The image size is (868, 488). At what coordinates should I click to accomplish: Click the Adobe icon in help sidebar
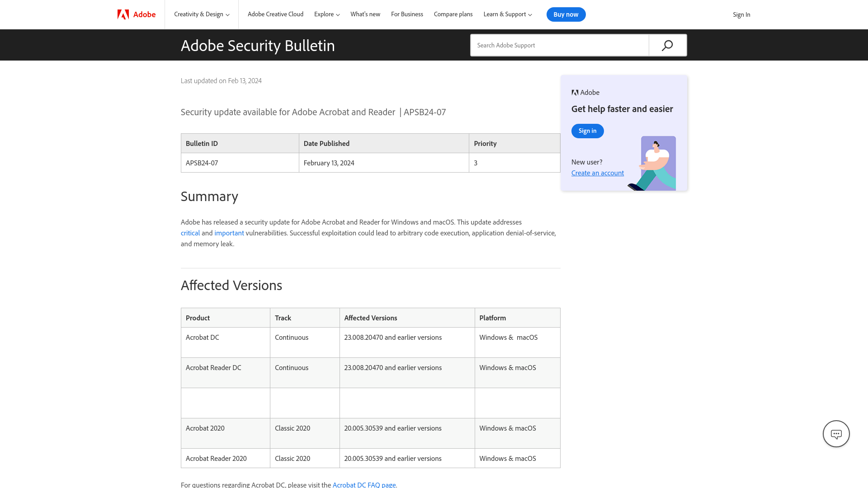coord(574,92)
